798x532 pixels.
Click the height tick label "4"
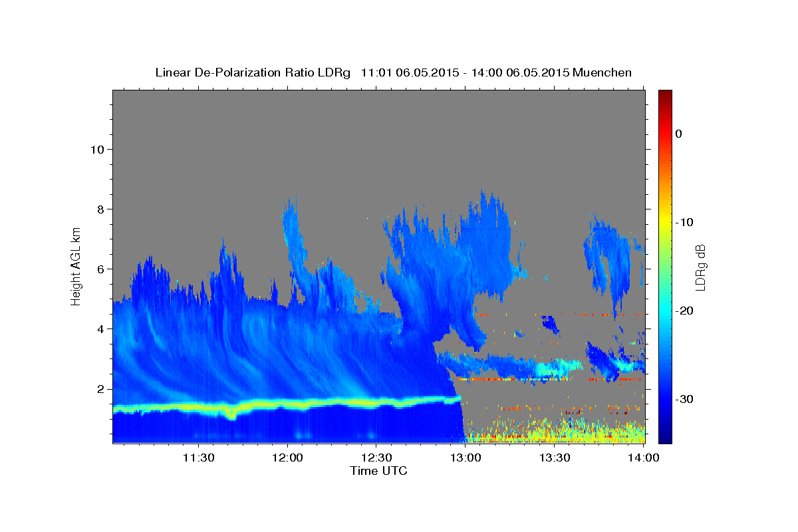101,329
